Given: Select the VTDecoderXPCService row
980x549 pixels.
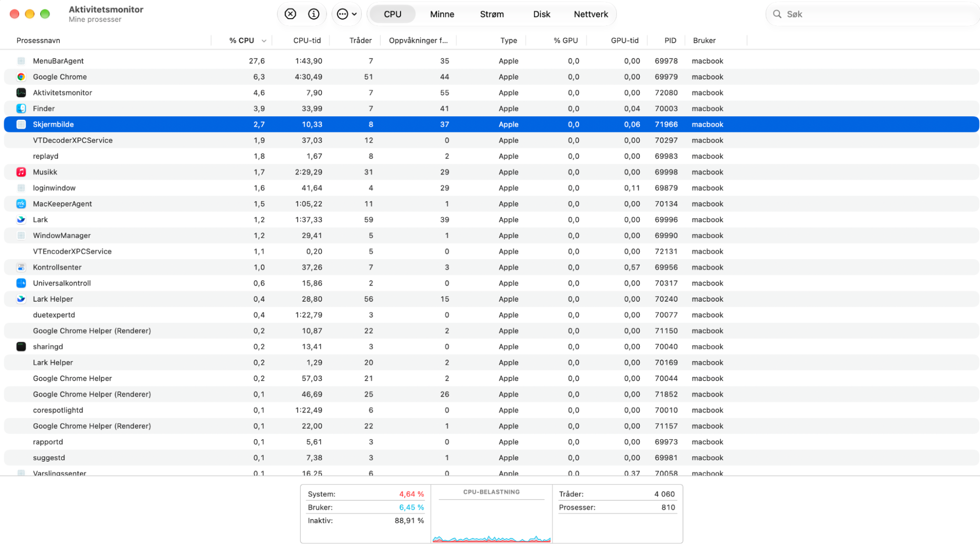Looking at the screenshot, I should [492, 140].
